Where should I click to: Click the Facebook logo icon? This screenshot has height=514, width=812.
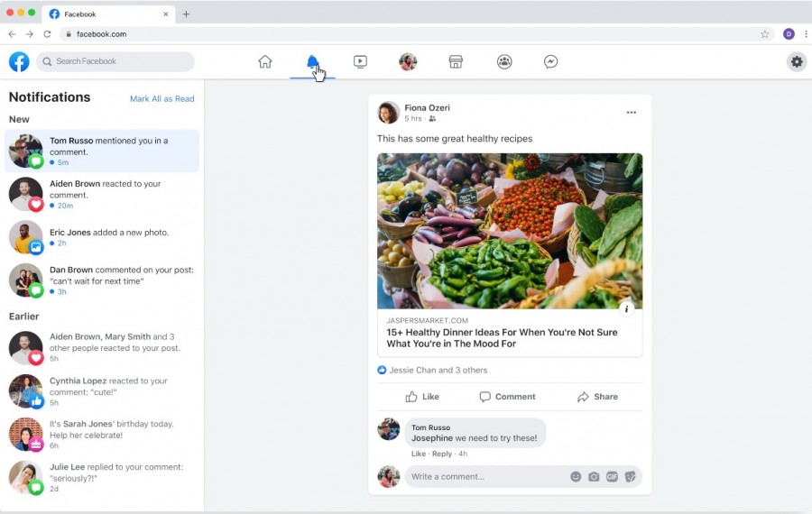pyautogui.click(x=19, y=61)
